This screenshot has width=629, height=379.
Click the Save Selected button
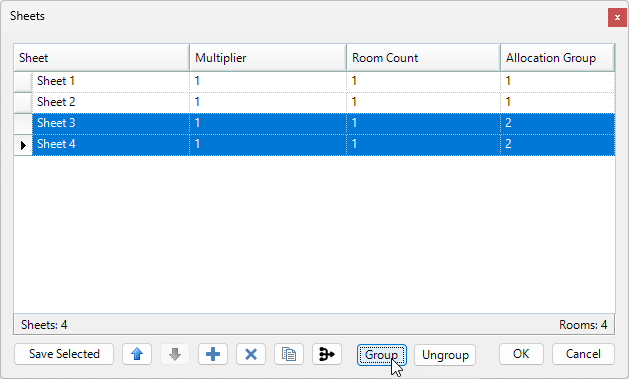[64, 354]
